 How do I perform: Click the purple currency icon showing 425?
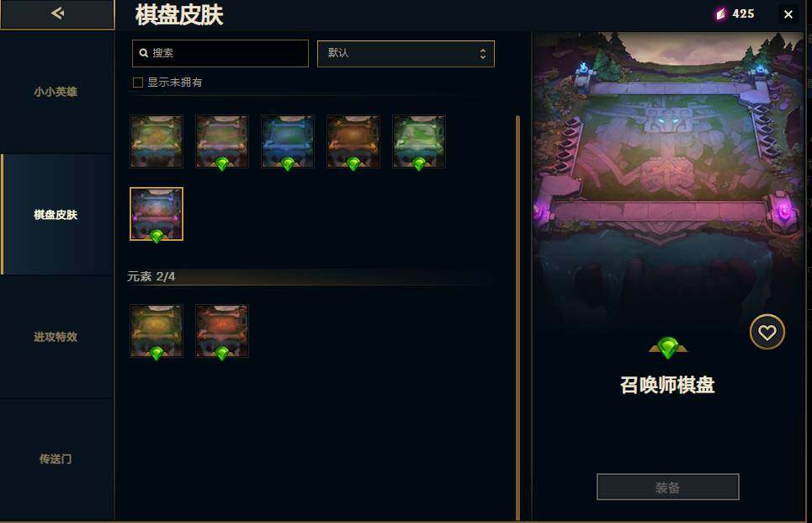[721, 14]
